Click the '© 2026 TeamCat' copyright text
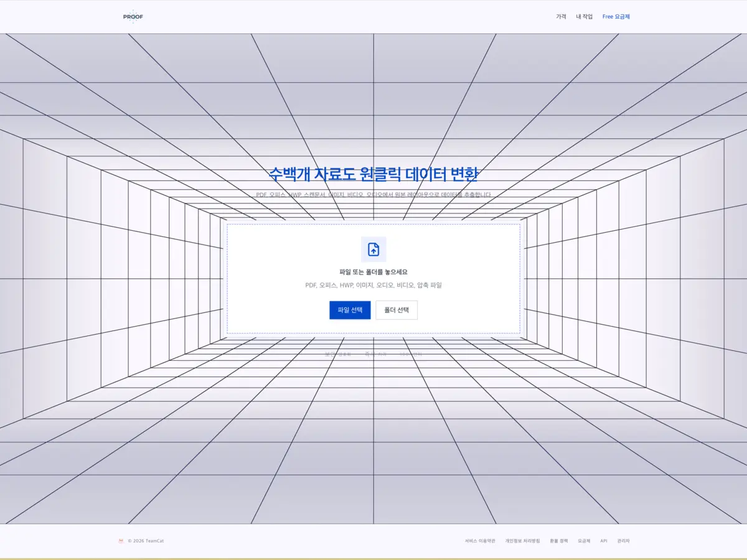Screen dimensions: 747x560 click(x=146, y=541)
